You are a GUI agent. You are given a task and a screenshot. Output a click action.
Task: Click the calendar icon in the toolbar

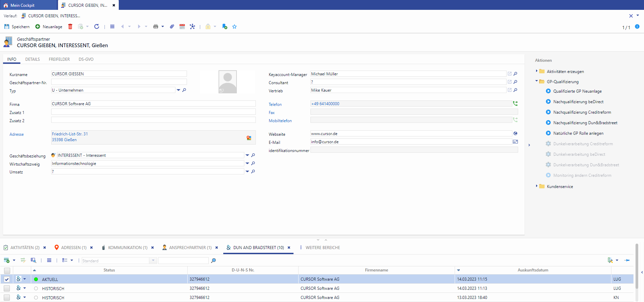click(x=182, y=26)
